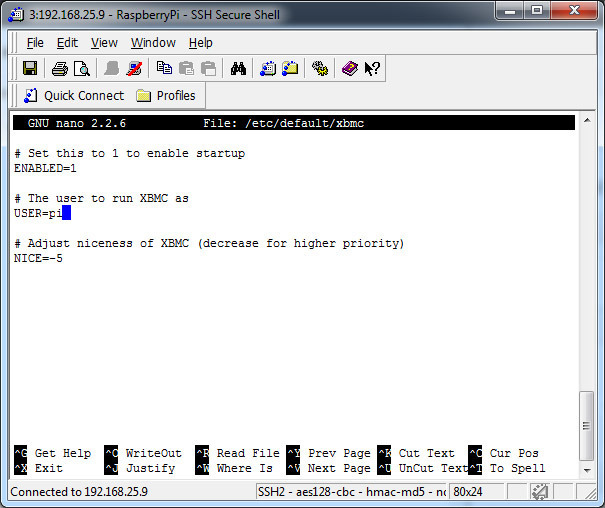Minimize the SSH Secure Shell window
Viewport: 605px width, 508px height.
coord(510,11)
